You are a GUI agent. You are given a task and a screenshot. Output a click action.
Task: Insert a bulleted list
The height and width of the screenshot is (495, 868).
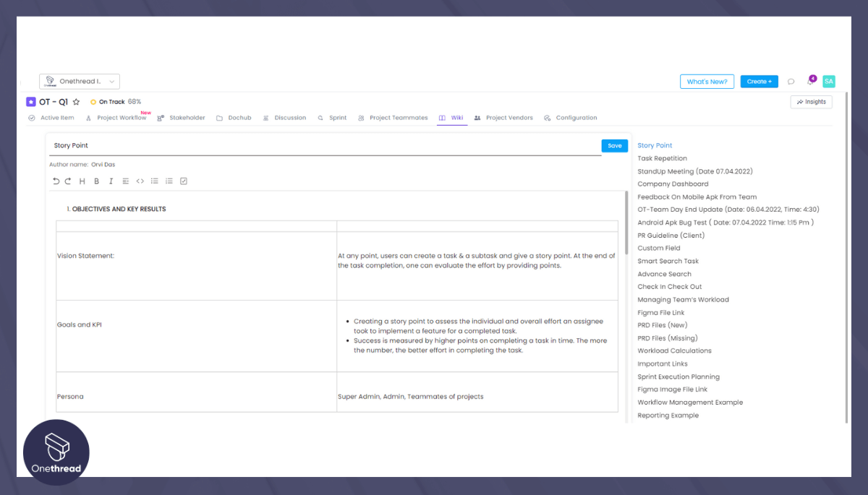click(154, 181)
